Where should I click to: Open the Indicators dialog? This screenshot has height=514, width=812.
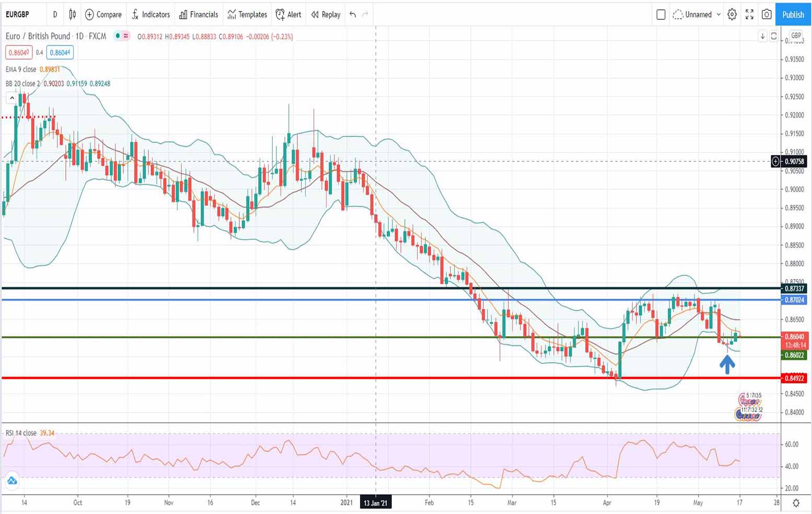[150, 15]
